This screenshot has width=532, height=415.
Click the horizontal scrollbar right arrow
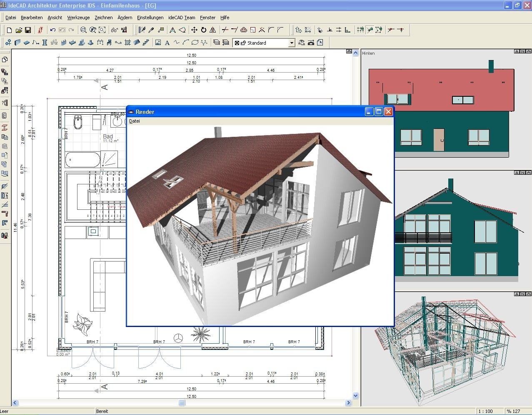click(x=348, y=403)
